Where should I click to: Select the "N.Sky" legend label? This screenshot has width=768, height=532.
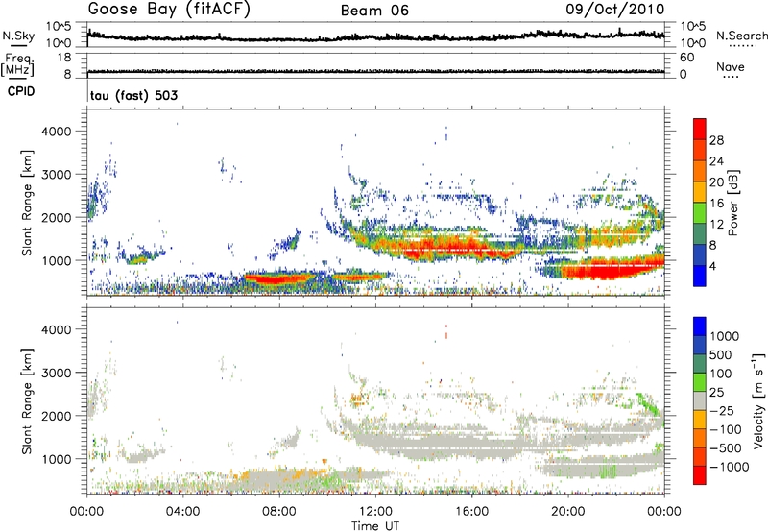coord(18,36)
